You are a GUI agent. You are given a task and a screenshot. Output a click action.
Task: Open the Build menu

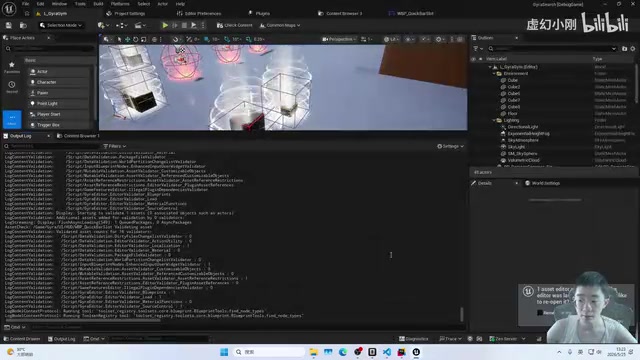[x=98, y=4]
